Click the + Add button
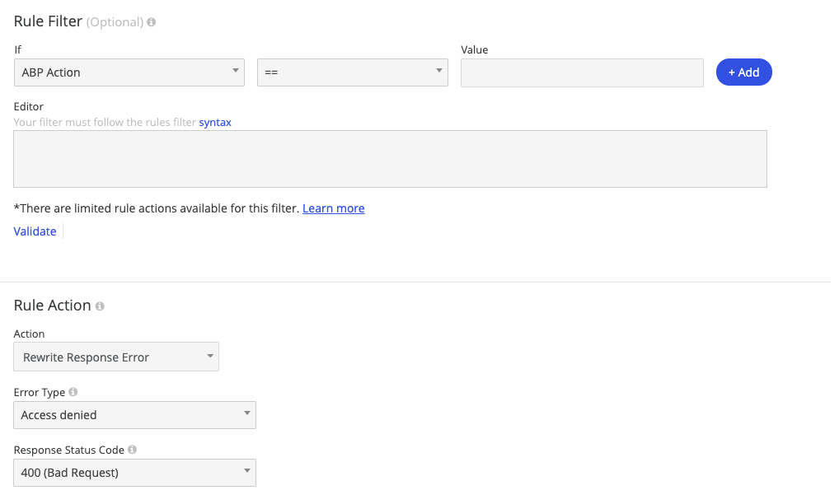 pyautogui.click(x=743, y=72)
